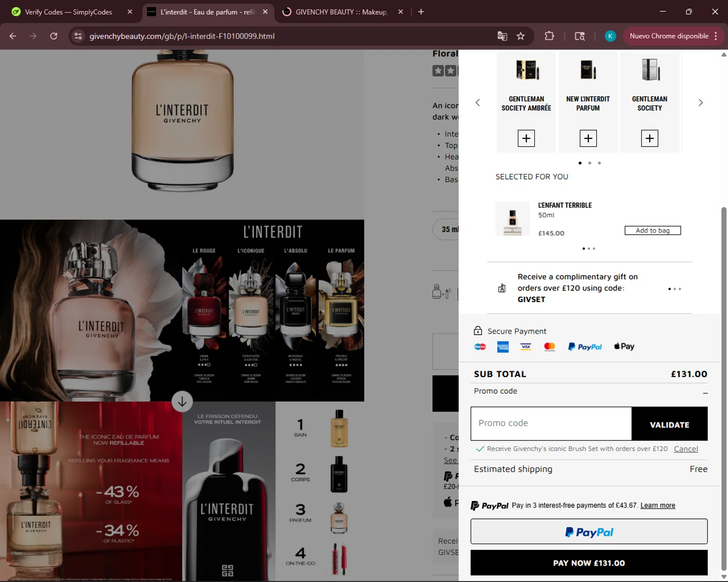
Task: Open the Chrome profile avatar K
Action: click(x=610, y=36)
